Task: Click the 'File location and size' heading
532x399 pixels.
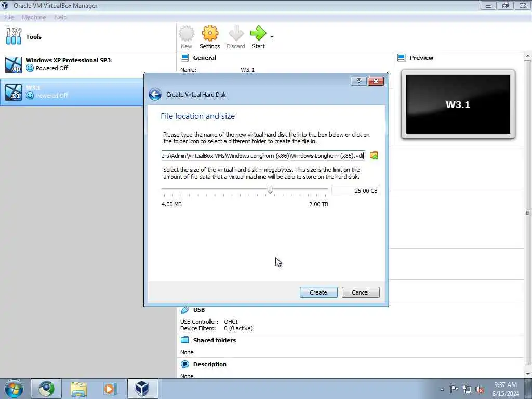Action: (198, 116)
